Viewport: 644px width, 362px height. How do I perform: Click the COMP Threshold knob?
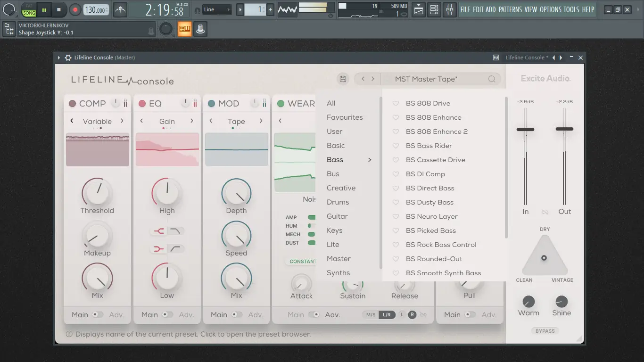point(97,192)
